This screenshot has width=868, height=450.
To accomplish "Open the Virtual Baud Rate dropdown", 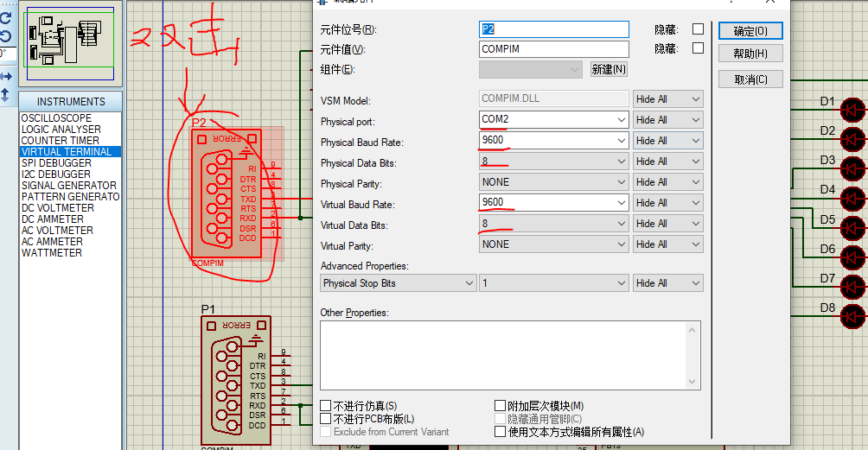I will tap(553, 203).
